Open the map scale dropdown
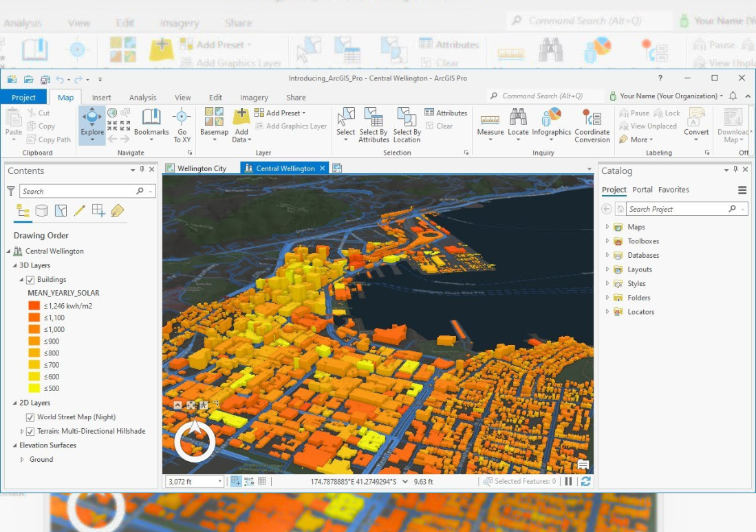Viewport: 756px width, 532px height. click(220, 481)
